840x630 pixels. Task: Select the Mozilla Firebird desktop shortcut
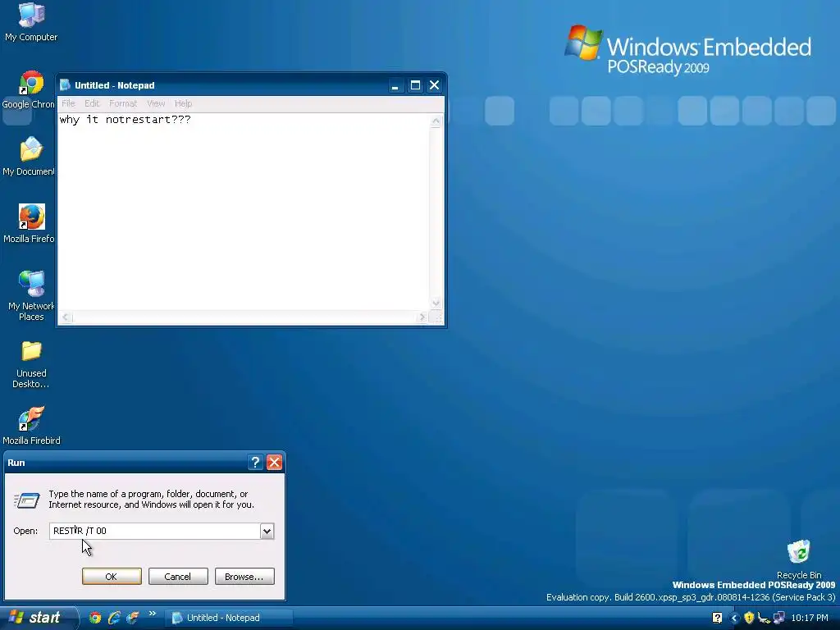point(32,426)
